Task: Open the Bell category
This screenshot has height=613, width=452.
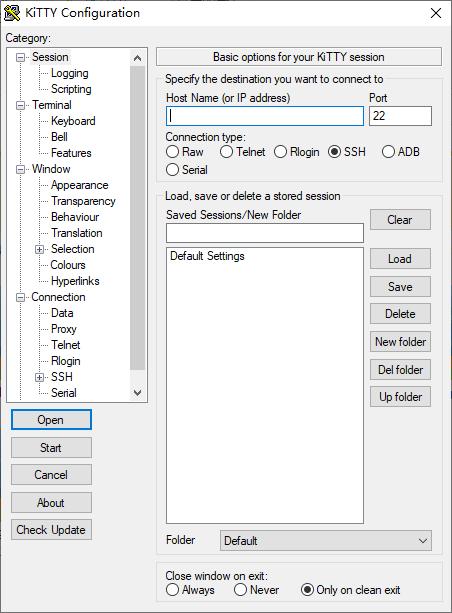Action: (59, 137)
